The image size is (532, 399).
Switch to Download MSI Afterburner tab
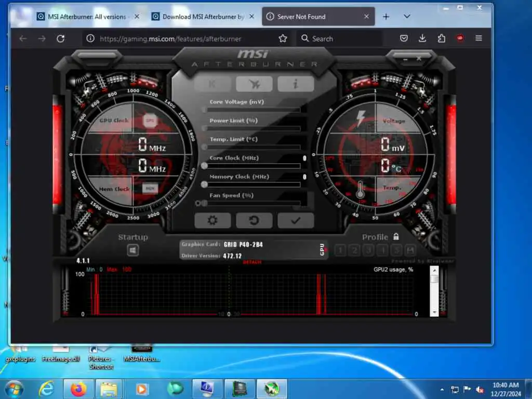[204, 17]
